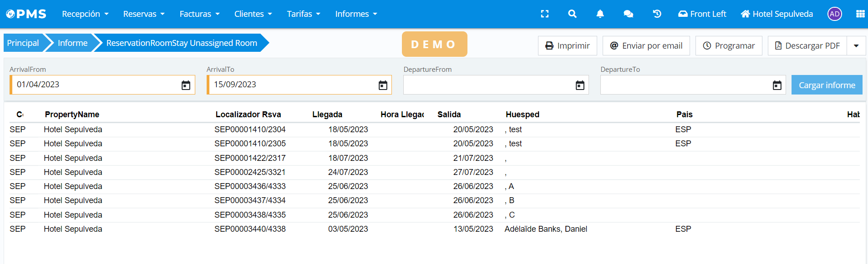Image resolution: width=868 pixels, height=264 pixels.
Task: Open DepartureTo calendar picker
Action: point(777,85)
